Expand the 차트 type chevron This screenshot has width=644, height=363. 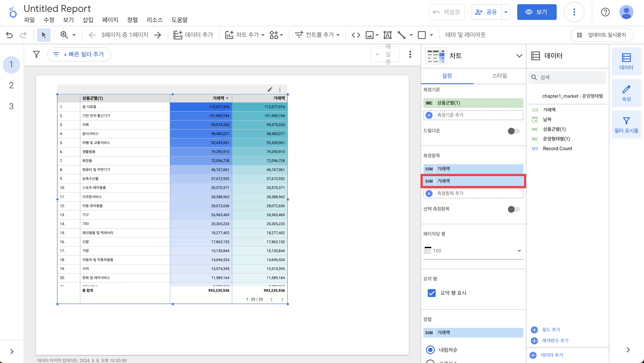click(519, 56)
